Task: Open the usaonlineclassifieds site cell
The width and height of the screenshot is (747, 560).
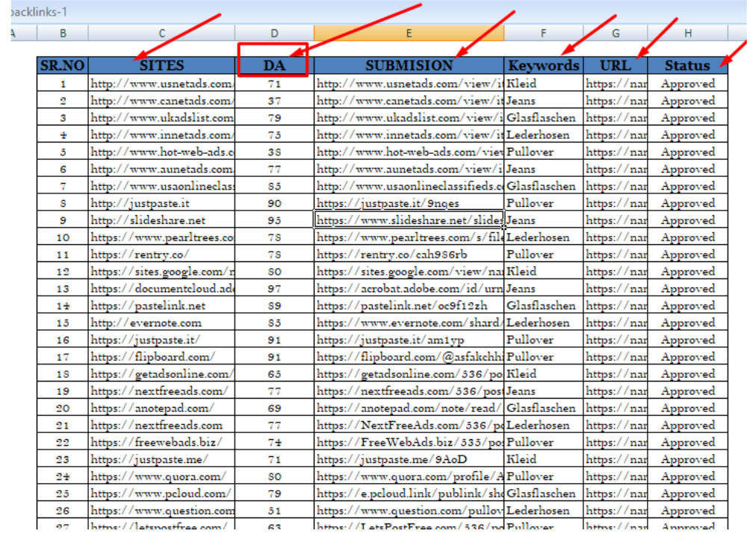Action: click(x=161, y=186)
